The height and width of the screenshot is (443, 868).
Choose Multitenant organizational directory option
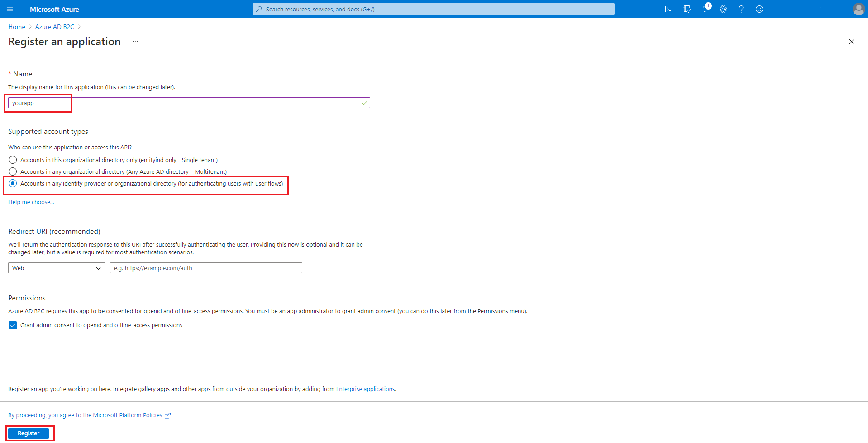(12, 171)
